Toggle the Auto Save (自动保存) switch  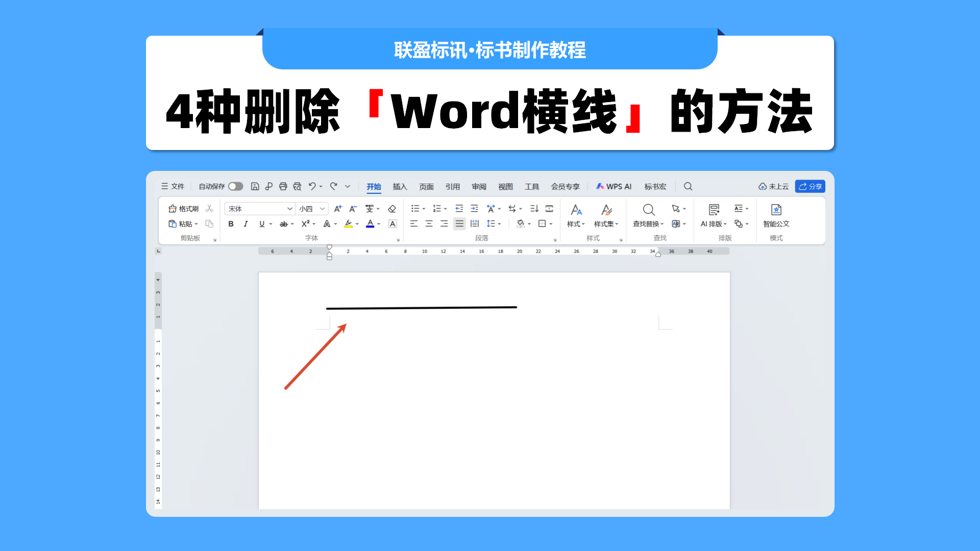click(235, 186)
